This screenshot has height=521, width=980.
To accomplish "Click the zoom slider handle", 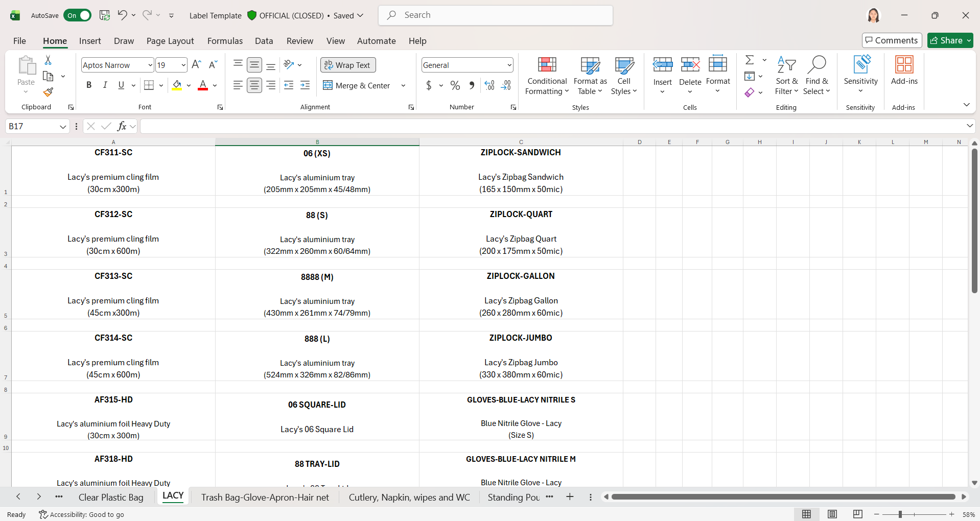I will pos(900,514).
